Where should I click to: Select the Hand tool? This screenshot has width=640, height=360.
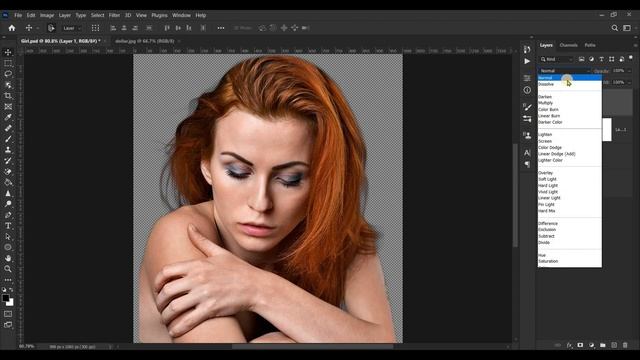[8, 258]
